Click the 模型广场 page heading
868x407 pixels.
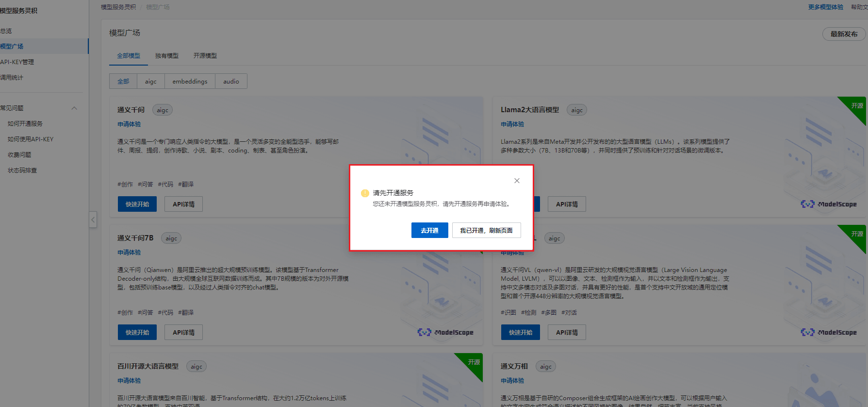click(125, 33)
